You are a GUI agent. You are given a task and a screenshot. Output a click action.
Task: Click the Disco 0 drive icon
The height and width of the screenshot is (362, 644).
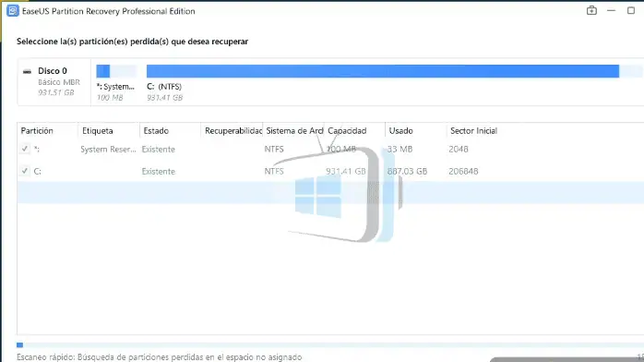[27, 71]
